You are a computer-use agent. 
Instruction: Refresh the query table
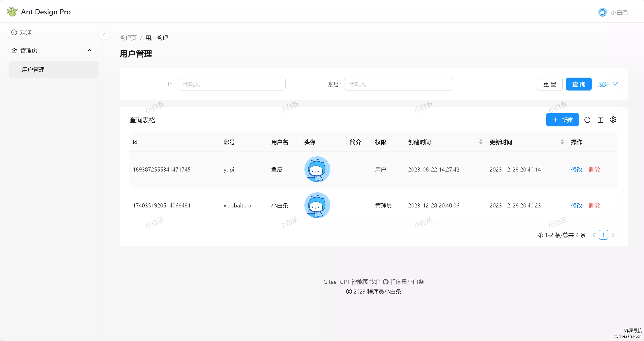pyautogui.click(x=587, y=120)
